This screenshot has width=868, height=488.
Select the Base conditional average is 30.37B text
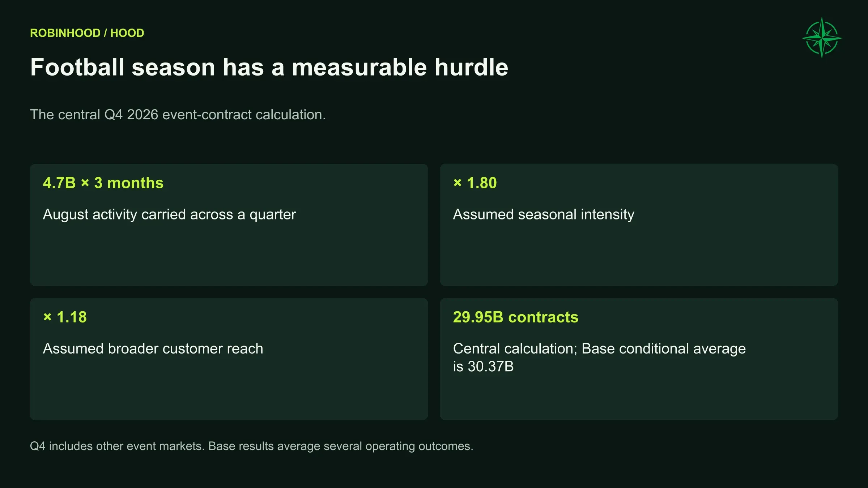pos(599,358)
